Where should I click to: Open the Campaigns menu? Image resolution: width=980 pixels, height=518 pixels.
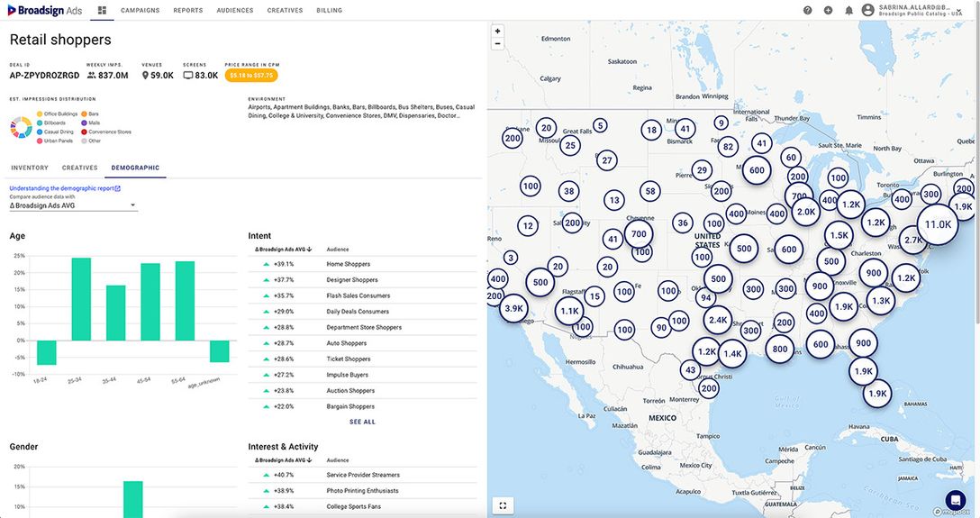(x=140, y=10)
